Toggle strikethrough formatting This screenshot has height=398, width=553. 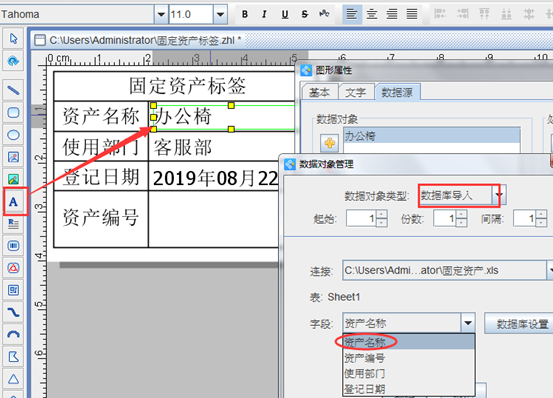[x=305, y=14]
